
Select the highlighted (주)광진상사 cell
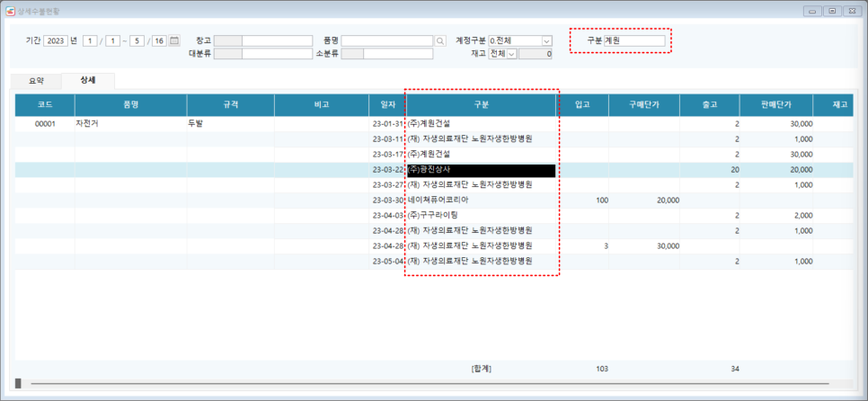[481, 170]
